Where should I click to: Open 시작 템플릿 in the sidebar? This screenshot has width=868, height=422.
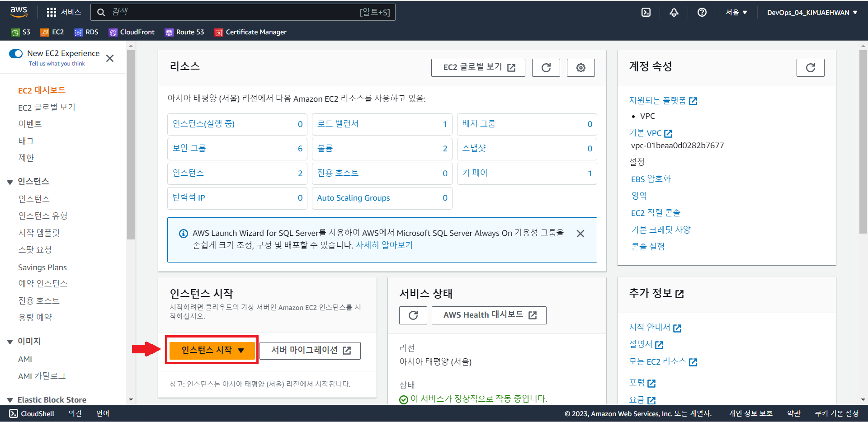click(39, 233)
